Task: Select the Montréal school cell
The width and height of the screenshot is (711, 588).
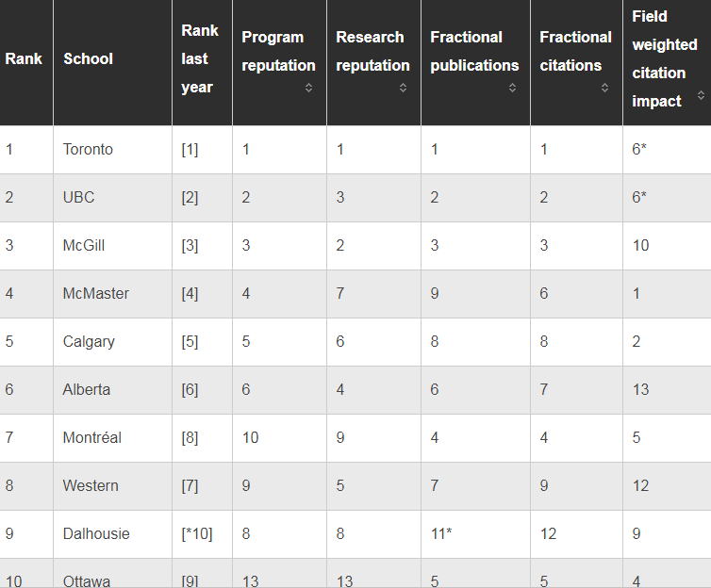Action: [112, 437]
